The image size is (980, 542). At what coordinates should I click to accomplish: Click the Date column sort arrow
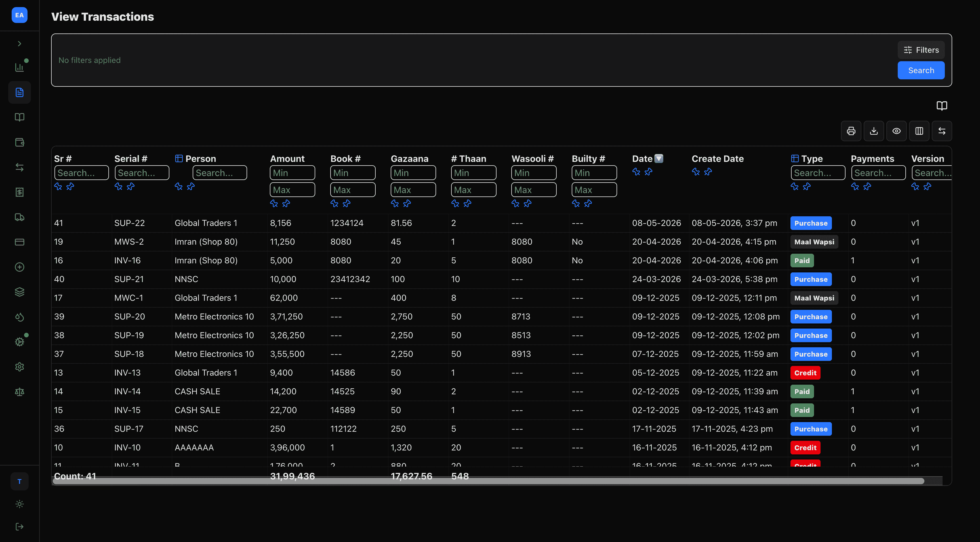pyautogui.click(x=659, y=158)
